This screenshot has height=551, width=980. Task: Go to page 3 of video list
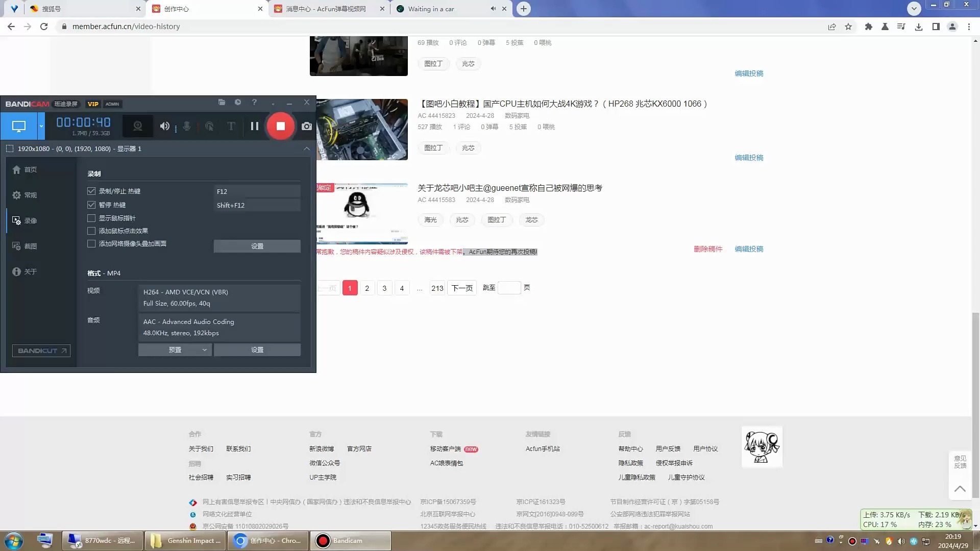384,288
